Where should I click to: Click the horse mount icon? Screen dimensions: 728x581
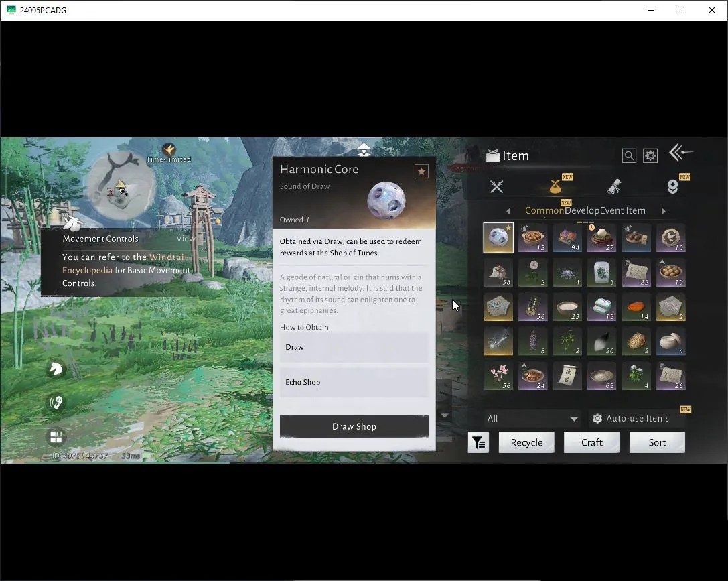pos(56,369)
